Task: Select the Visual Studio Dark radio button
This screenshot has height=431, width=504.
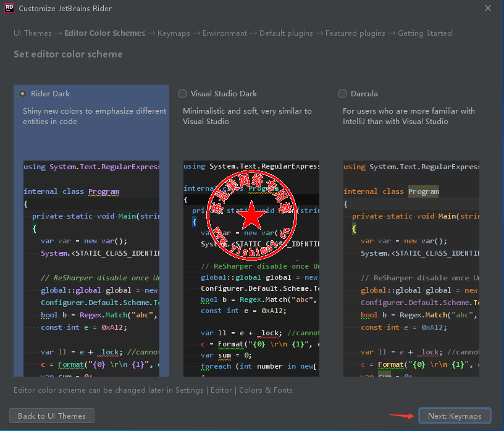Action: [x=182, y=94]
